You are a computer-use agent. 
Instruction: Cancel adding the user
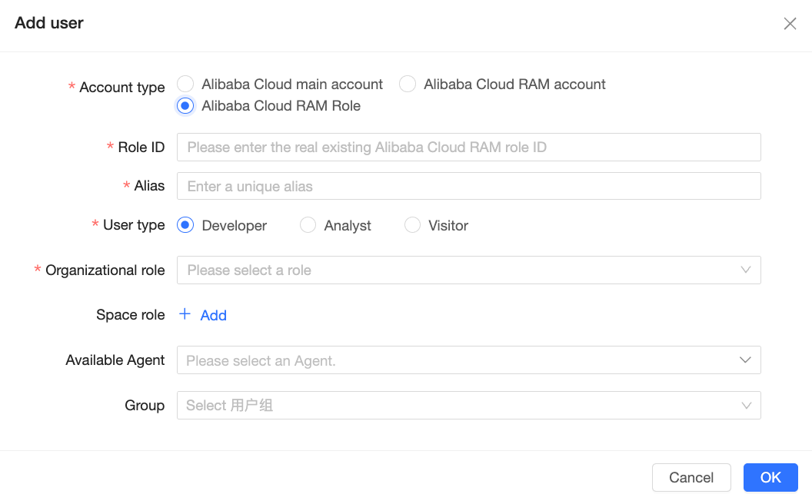(691, 477)
